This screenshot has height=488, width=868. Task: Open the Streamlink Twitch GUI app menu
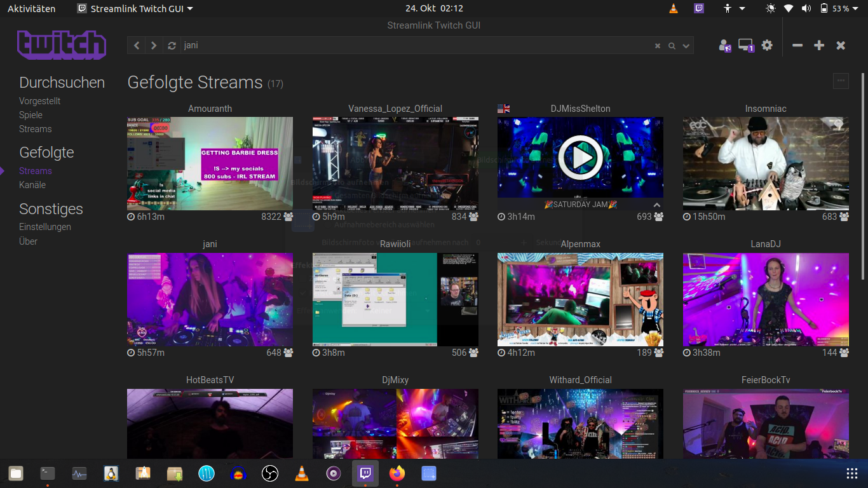(135, 8)
